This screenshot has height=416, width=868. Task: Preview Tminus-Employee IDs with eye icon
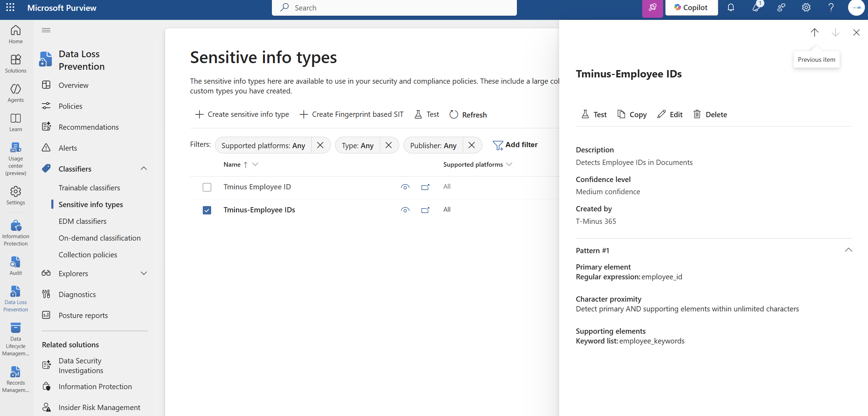405,210
